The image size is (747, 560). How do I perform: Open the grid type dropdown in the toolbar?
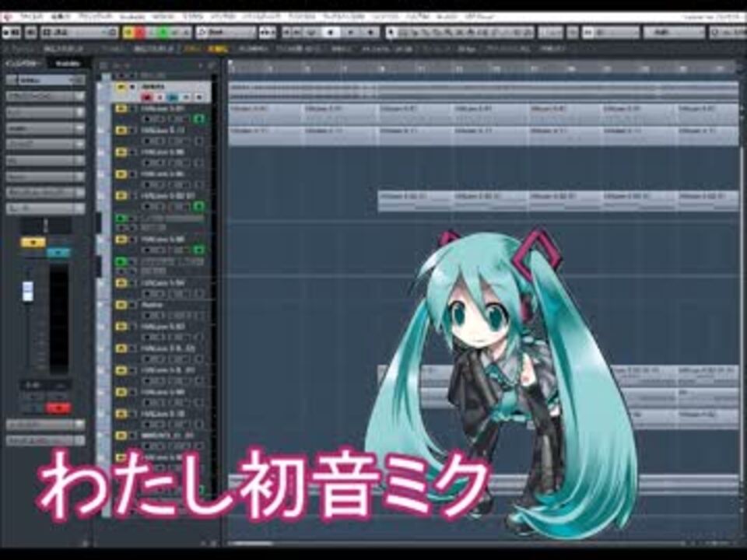(674, 33)
